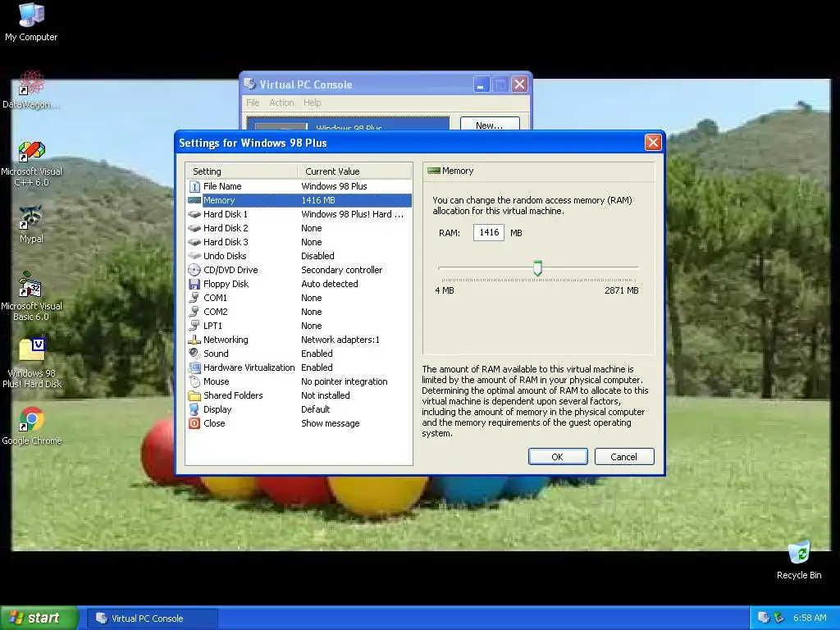This screenshot has width=840, height=630.
Task: Select Windows 98 Plus! Hard Disk file
Action: [x=32, y=351]
